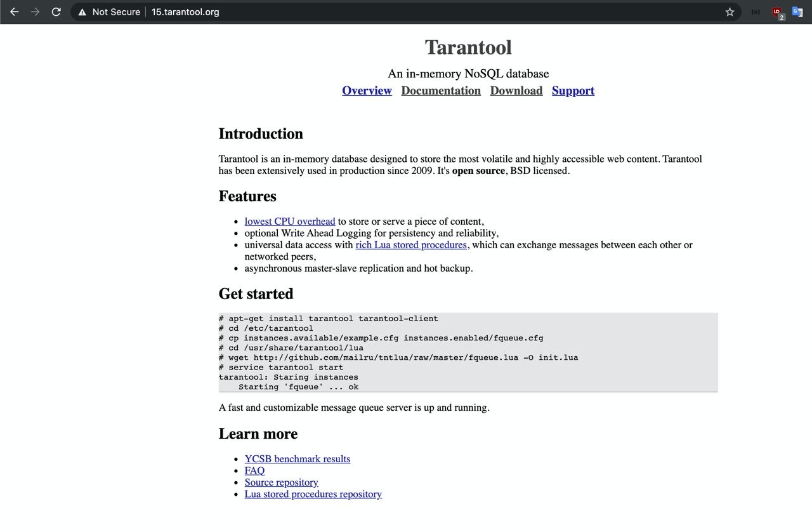The width and height of the screenshot is (812, 532).
Task: Click the 'cp instances.available/example.cfg' command line
Action: click(x=381, y=338)
